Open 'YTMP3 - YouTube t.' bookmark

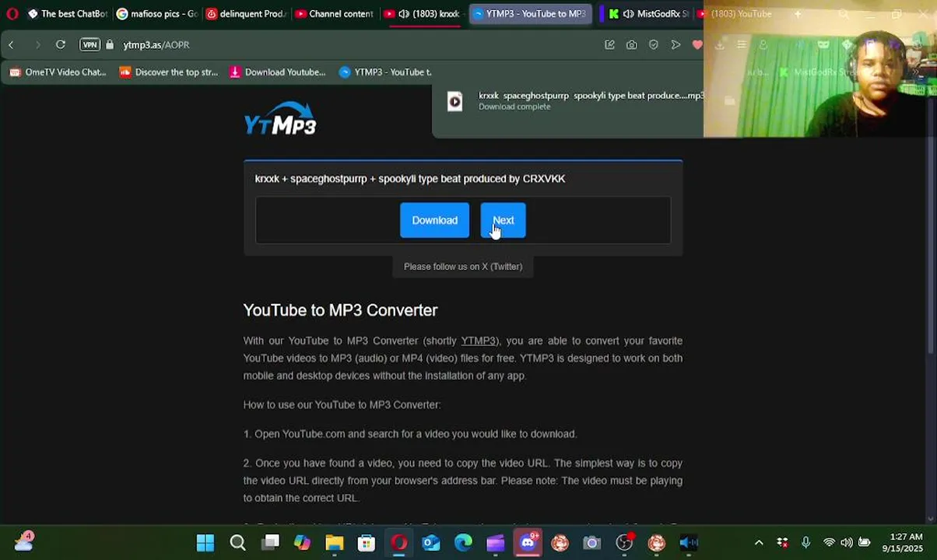[x=385, y=72]
